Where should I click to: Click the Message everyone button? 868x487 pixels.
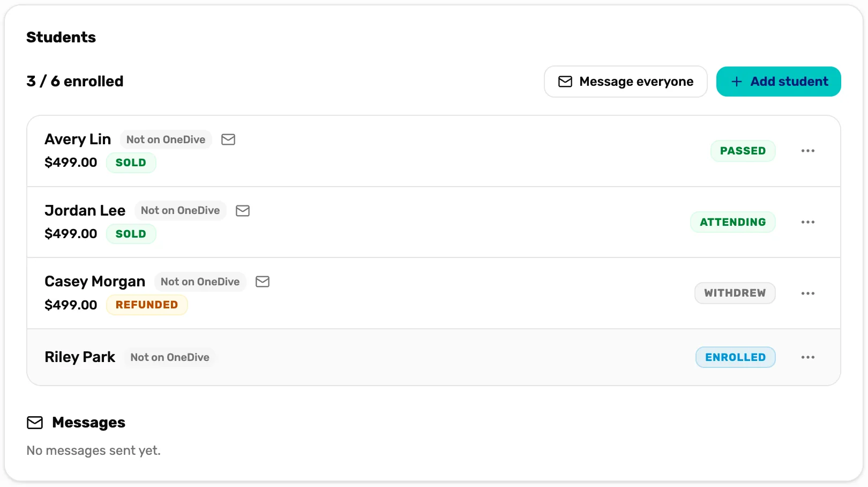626,82
